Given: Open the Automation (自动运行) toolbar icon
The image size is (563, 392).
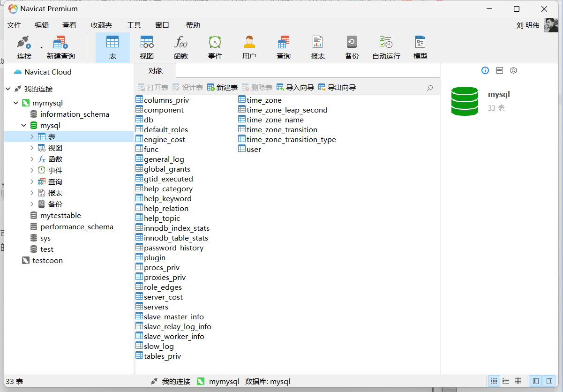Looking at the screenshot, I should [386, 48].
